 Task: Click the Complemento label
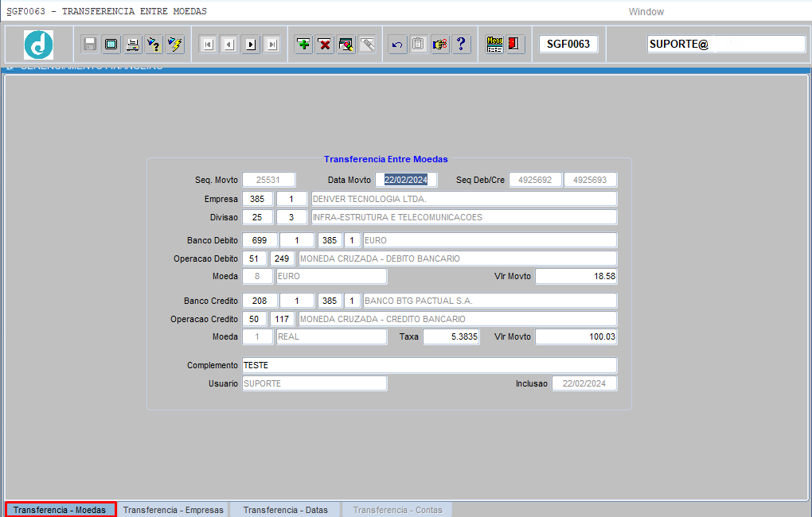(213, 365)
